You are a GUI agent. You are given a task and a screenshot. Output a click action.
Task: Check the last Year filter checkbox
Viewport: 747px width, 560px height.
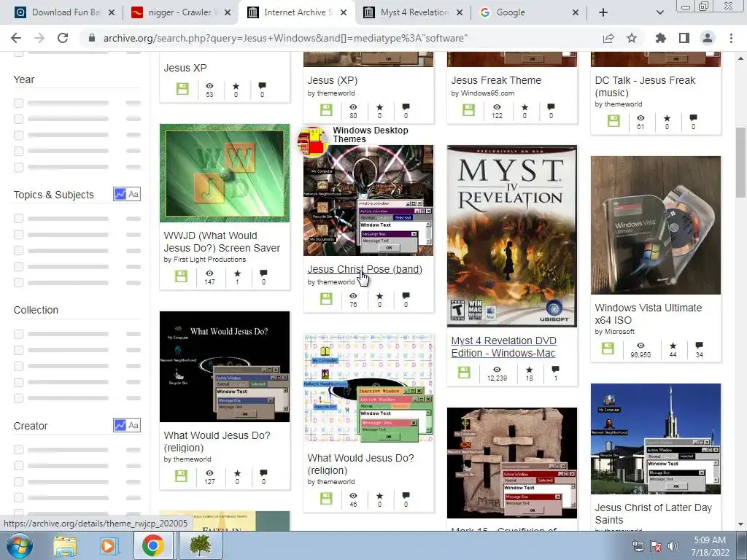(x=18, y=167)
